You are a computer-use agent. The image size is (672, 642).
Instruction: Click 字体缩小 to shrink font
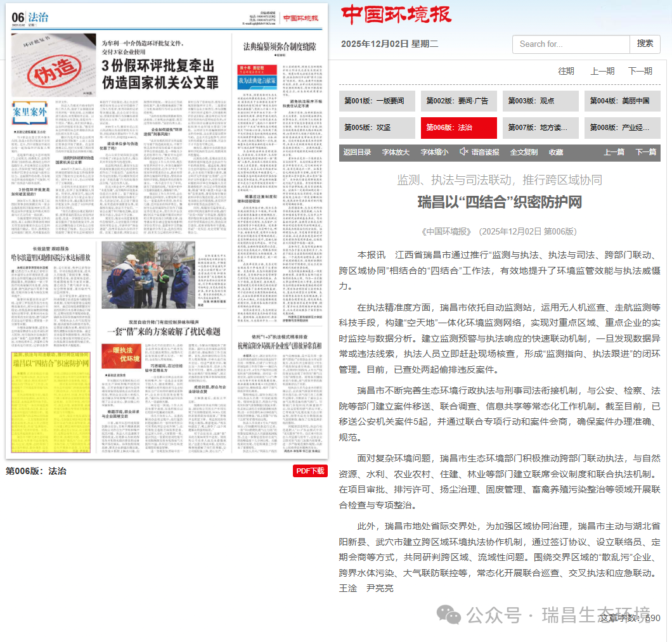tap(434, 152)
